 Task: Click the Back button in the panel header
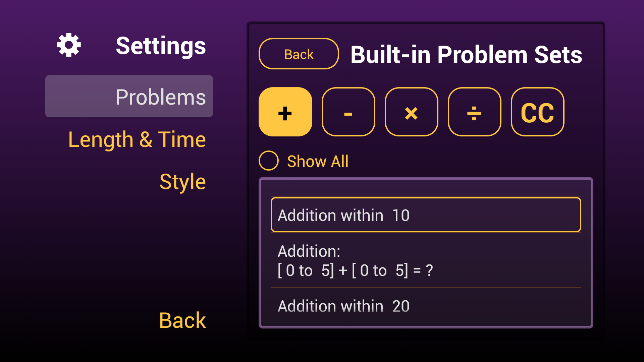(x=298, y=54)
